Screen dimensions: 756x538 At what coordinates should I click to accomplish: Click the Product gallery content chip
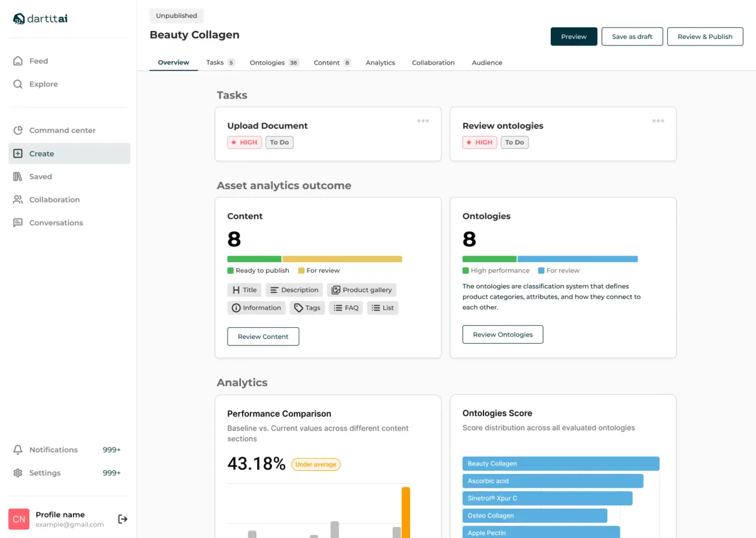[x=362, y=290]
